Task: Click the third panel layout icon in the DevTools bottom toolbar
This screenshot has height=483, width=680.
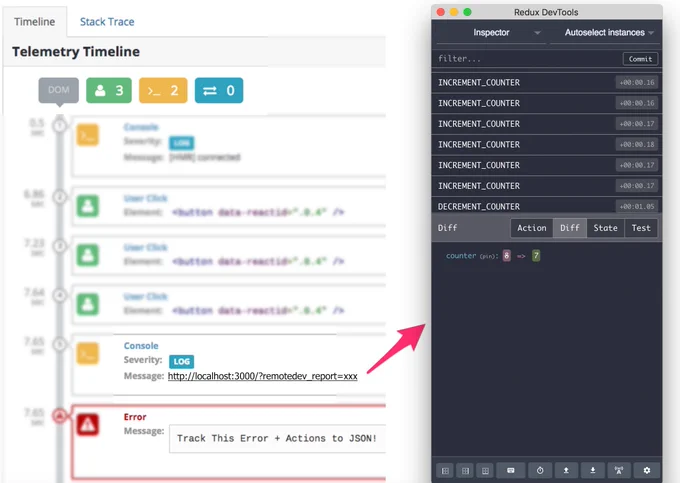Action: tap(485, 470)
